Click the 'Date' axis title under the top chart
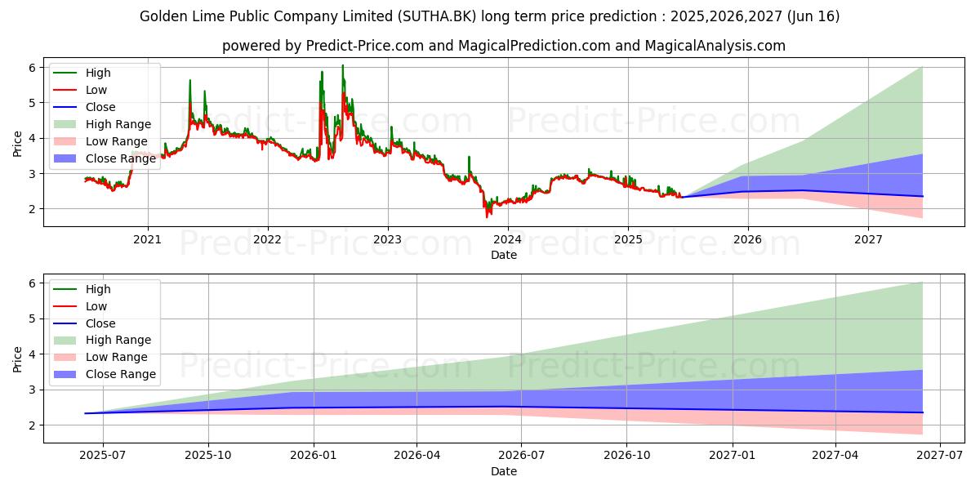This screenshot has height=490, width=980. (x=504, y=255)
